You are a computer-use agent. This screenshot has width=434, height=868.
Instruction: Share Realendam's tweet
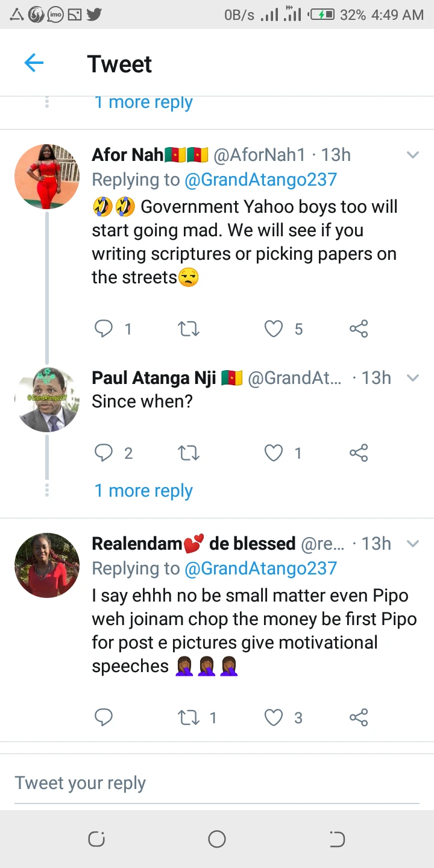(x=359, y=717)
